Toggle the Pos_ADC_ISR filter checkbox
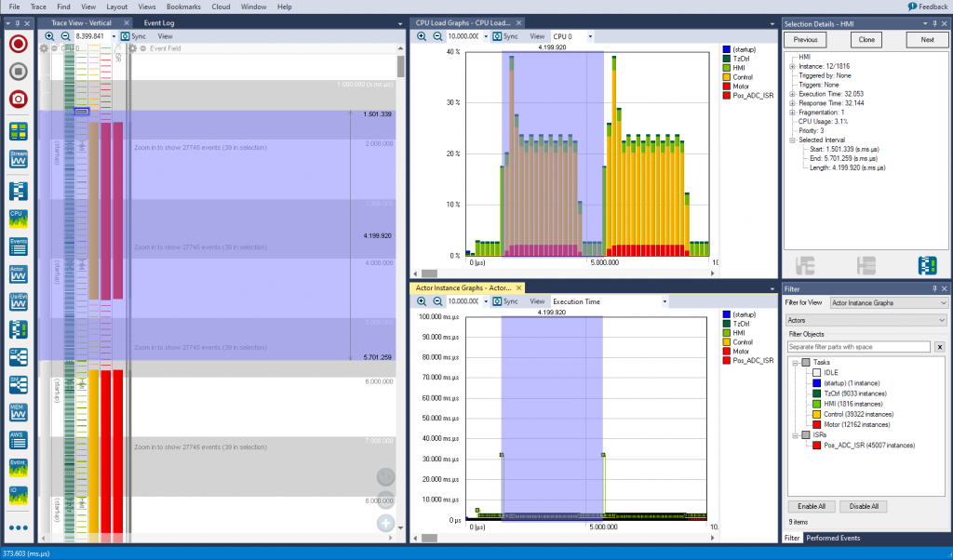 pyautogui.click(x=816, y=446)
